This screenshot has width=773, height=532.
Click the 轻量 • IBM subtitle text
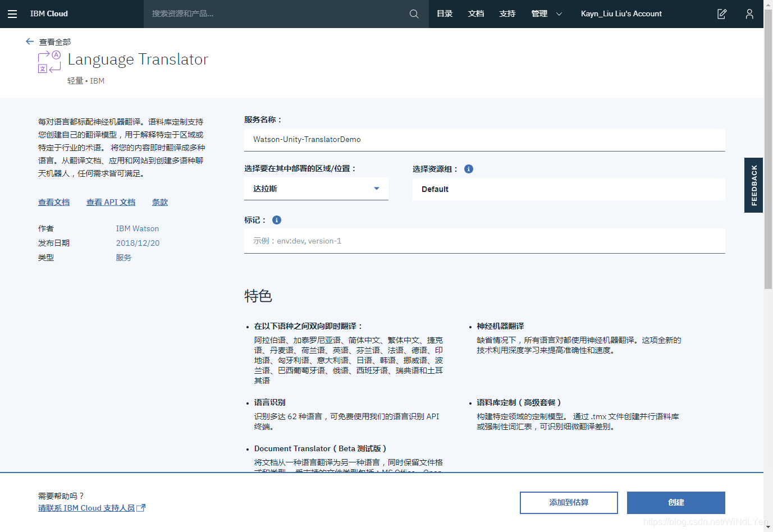(x=86, y=81)
